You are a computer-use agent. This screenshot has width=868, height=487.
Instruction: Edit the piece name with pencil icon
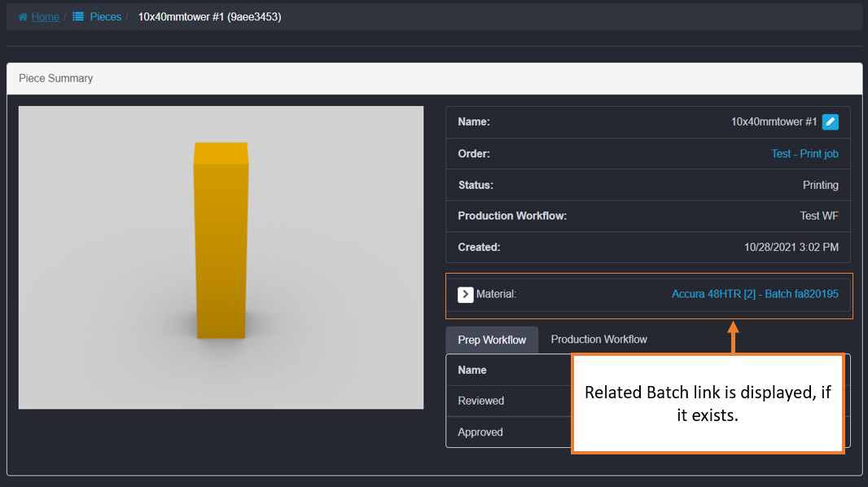click(x=830, y=122)
